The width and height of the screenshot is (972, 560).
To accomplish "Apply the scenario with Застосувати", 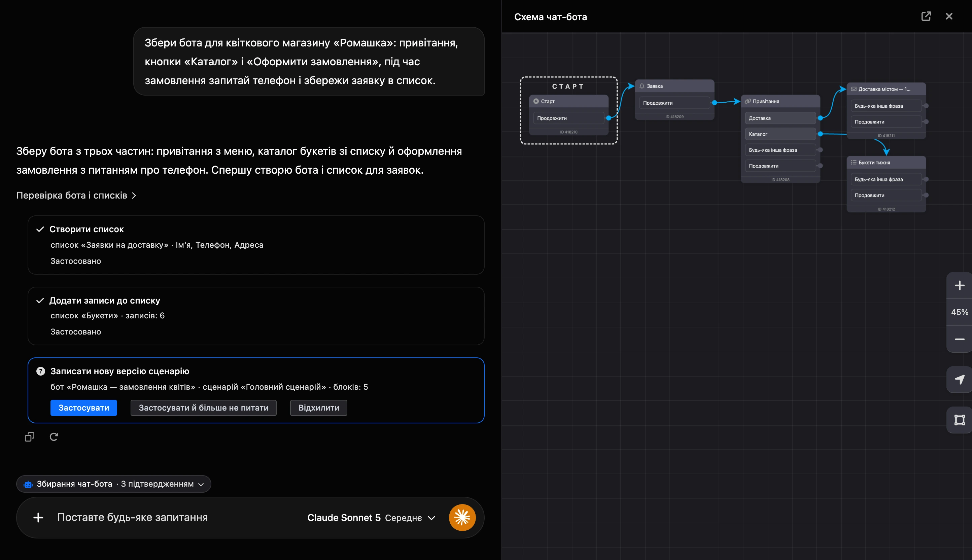I will [x=83, y=408].
